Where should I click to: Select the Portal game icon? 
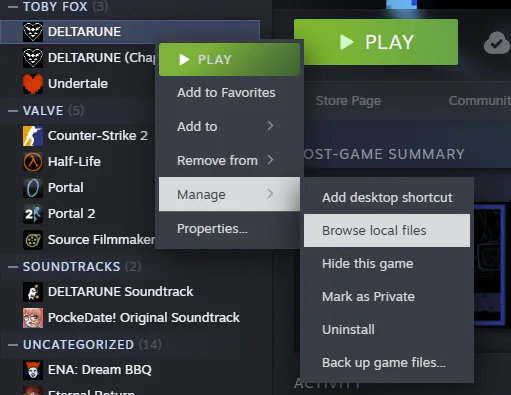(33, 188)
